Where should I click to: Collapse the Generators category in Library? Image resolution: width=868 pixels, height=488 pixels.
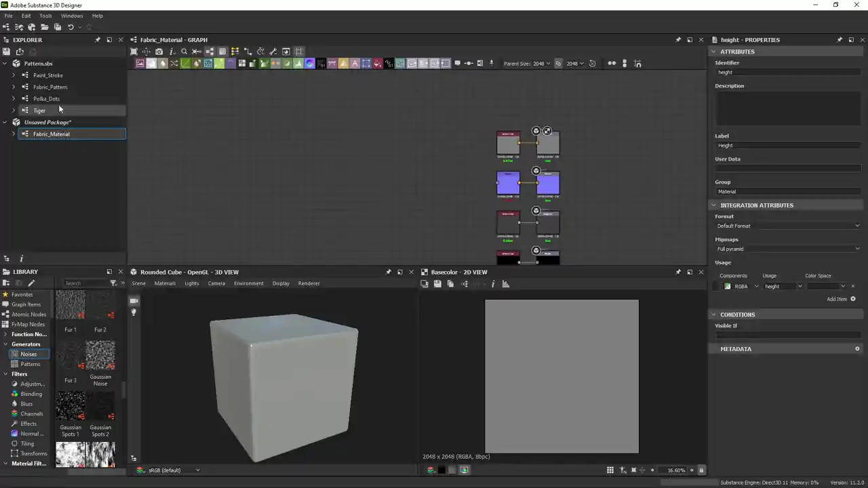(5, 344)
